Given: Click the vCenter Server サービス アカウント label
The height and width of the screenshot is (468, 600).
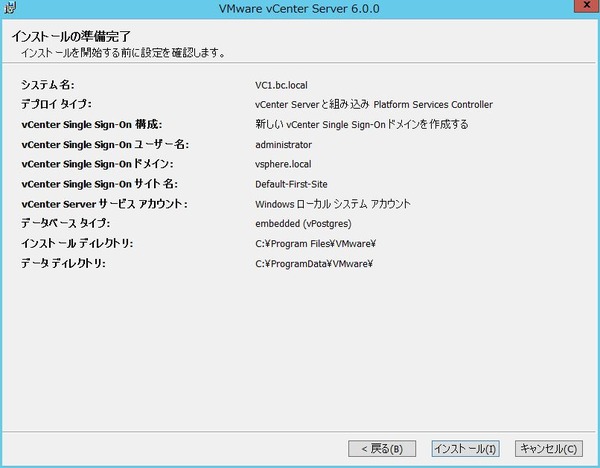Looking at the screenshot, I should tap(104, 204).
